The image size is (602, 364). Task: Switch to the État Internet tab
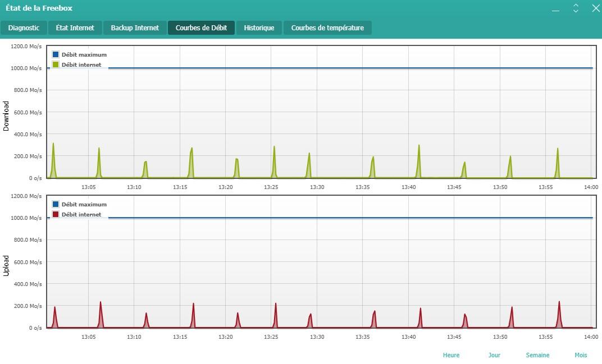tap(75, 28)
